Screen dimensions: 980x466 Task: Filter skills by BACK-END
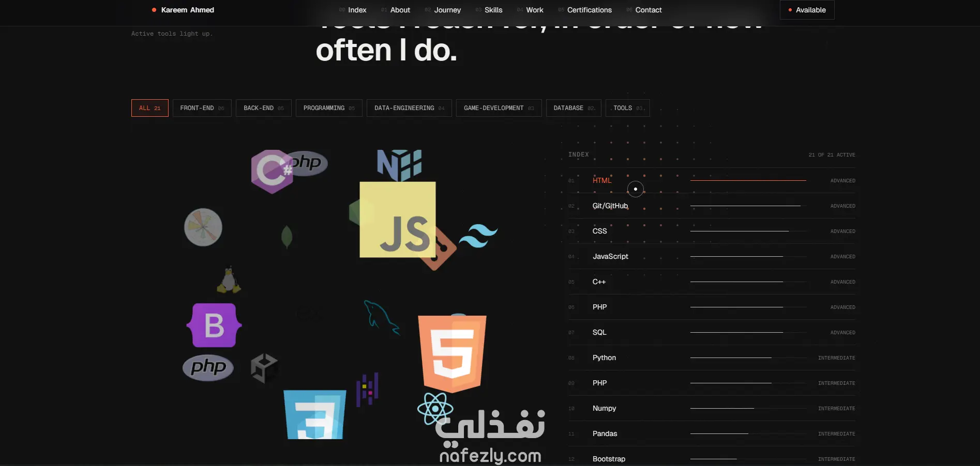tap(264, 108)
